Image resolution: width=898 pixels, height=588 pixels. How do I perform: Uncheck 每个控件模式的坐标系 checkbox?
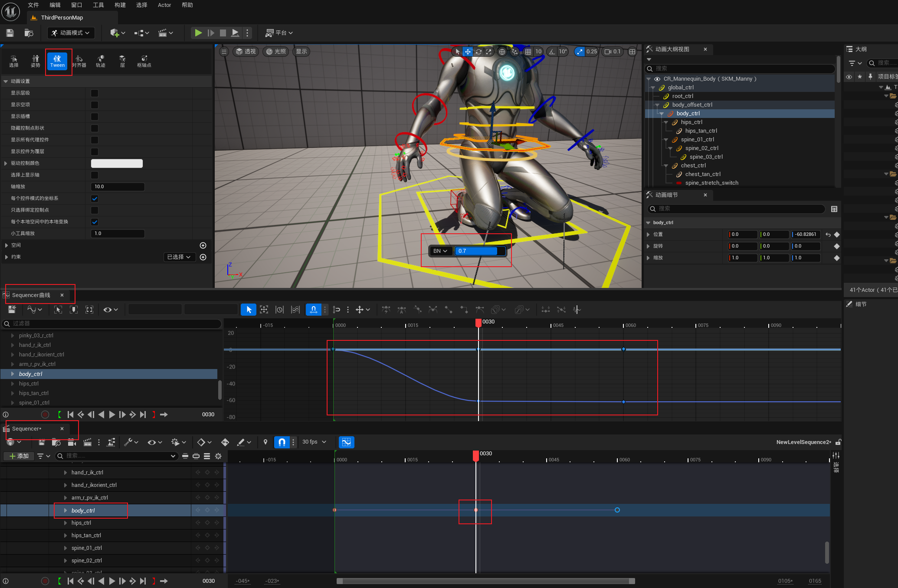pos(95,199)
